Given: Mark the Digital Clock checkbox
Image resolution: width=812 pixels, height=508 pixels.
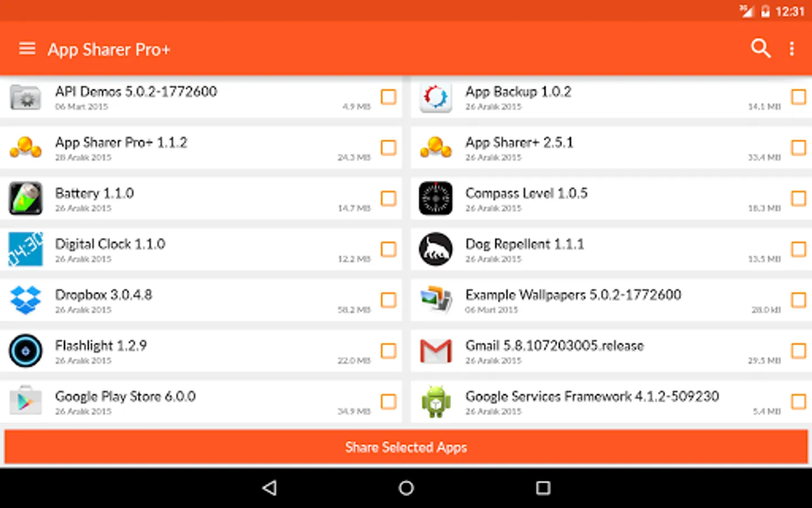Looking at the screenshot, I should 389,249.
